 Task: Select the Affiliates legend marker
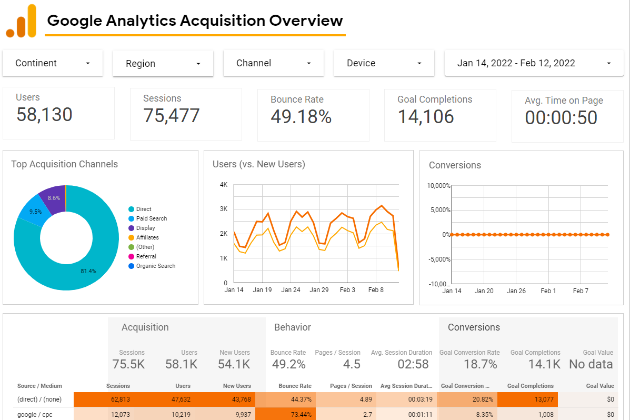[131, 238]
